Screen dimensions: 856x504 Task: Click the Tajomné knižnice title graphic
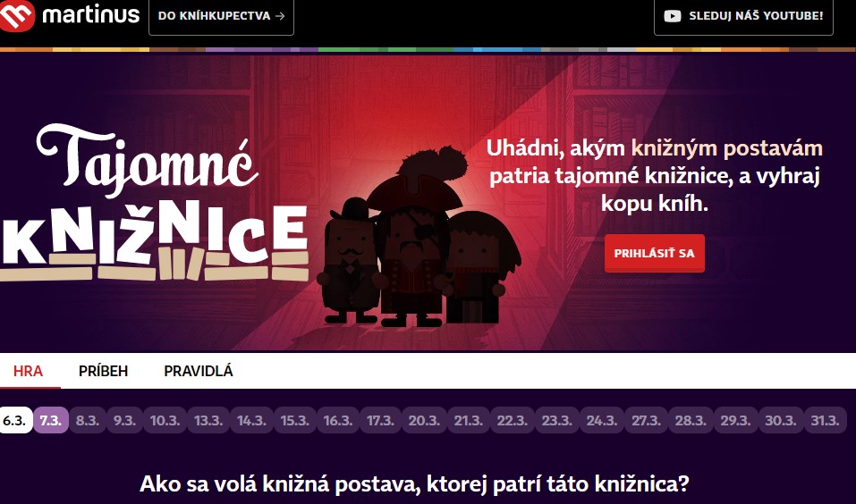155,202
